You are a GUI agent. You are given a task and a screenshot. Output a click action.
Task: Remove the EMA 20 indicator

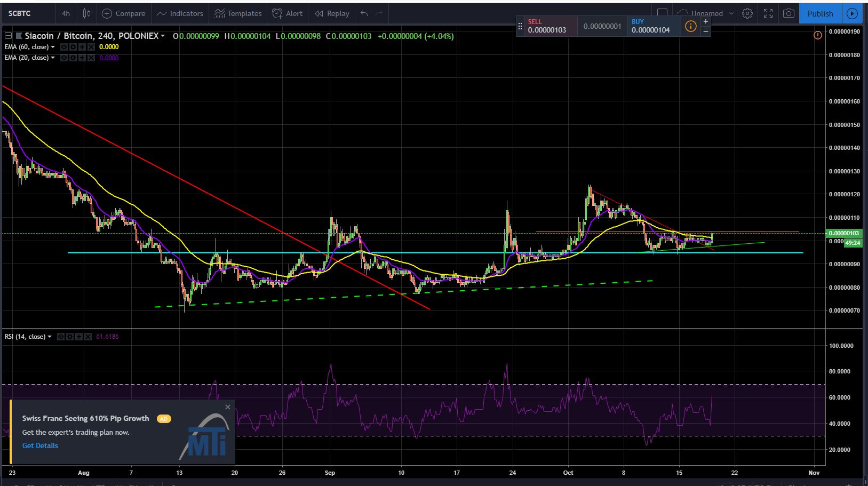pos(91,58)
